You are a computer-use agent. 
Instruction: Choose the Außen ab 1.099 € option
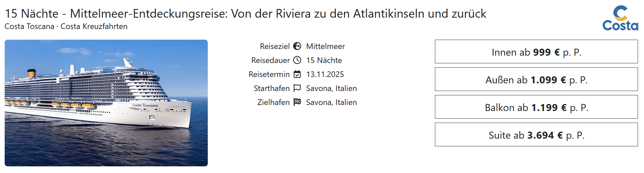pyautogui.click(x=536, y=79)
